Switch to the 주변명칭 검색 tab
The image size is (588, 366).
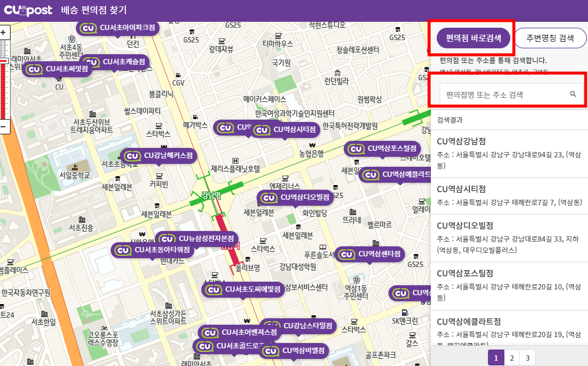click(x=550, y=37)
